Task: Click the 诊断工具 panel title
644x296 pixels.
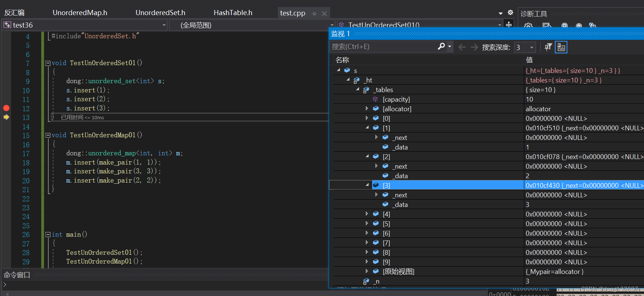Action: (534, 14)
